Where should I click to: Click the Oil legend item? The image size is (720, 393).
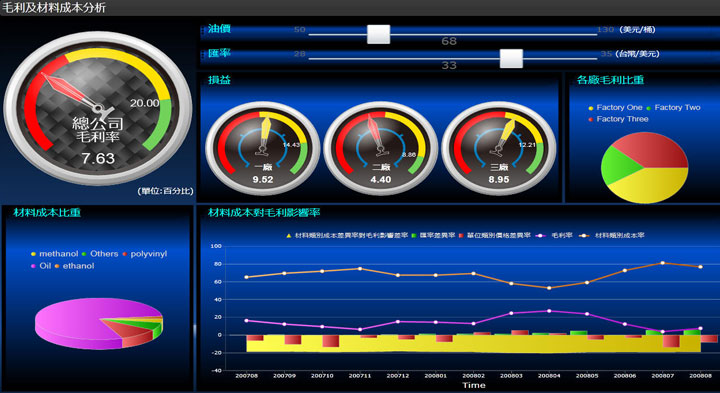point(41,266)
